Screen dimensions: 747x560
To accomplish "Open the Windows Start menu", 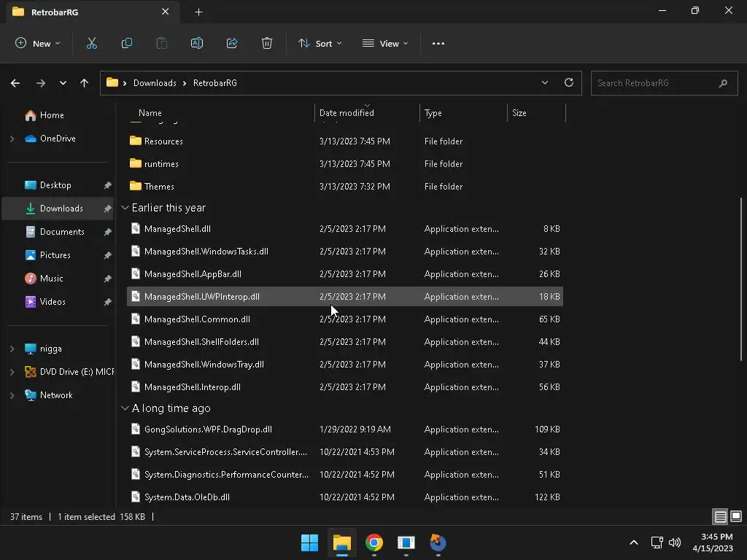I will click(309, 542).
